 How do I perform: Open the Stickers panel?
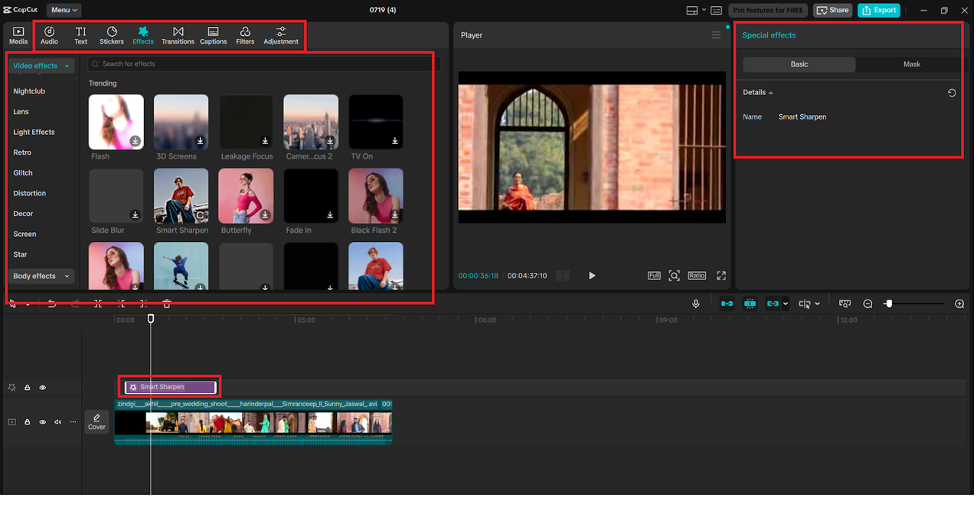point(111,35)
